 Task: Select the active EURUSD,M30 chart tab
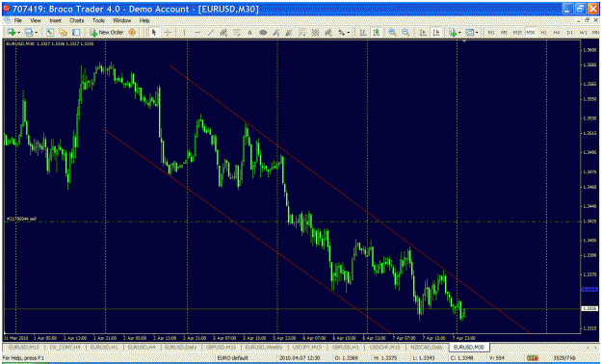click(469, 347)
